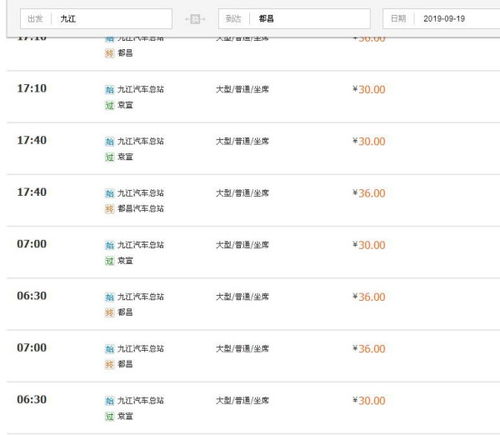The height and width of the screenshot is (435, 500).
Task: Click 九江汽车总站 in the 06:30 ¥30.00 row
Action: [141, 400]
